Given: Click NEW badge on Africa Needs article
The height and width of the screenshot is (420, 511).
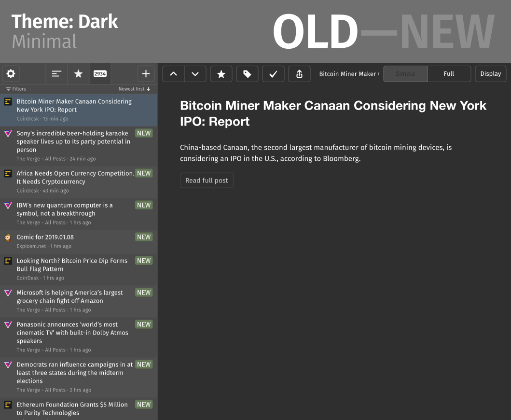Looking at the screenshot, I should [x=144, y=173].
